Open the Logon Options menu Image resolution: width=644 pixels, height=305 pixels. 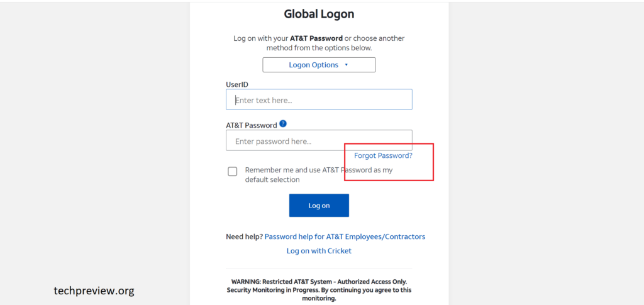click(318, 65)
